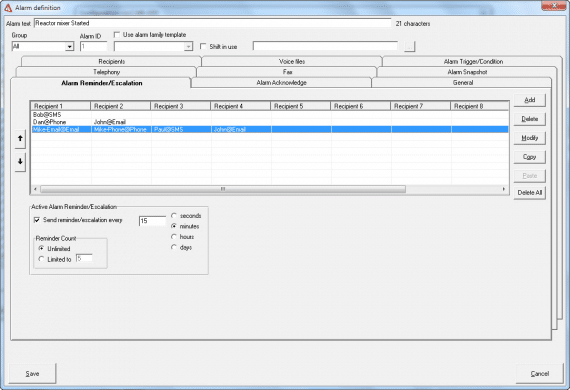Enable Use alarm family template checkbox
This screenshot has height=390, width=570.
[117, 35]
